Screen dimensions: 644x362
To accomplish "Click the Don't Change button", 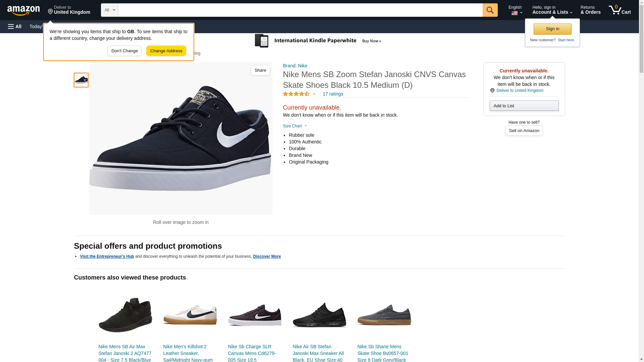I will coord(124,51).
